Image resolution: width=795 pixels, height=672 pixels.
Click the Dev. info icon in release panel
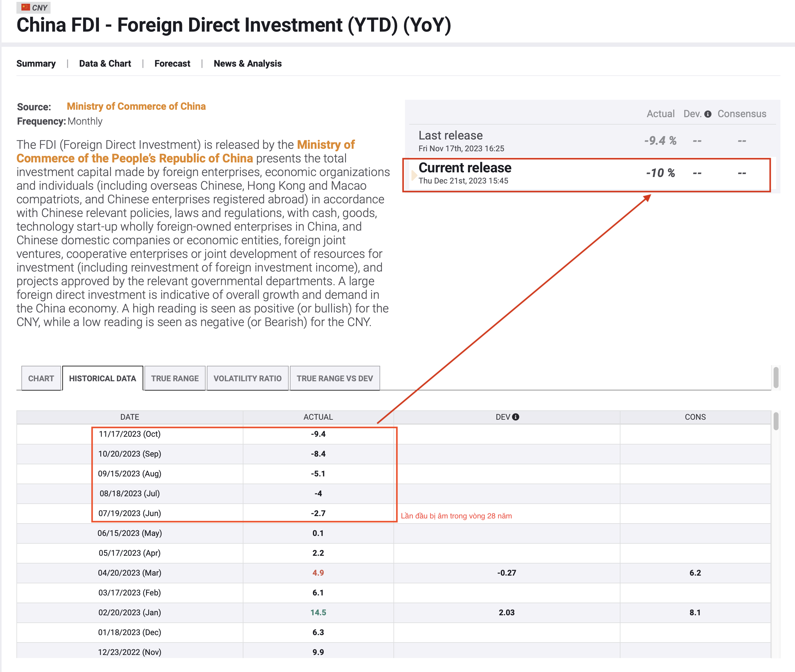(x=708, y=114)
